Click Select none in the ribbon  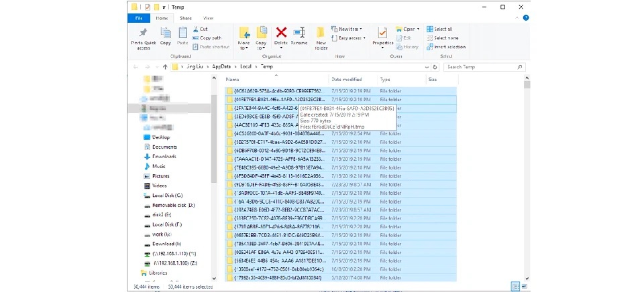442,38
